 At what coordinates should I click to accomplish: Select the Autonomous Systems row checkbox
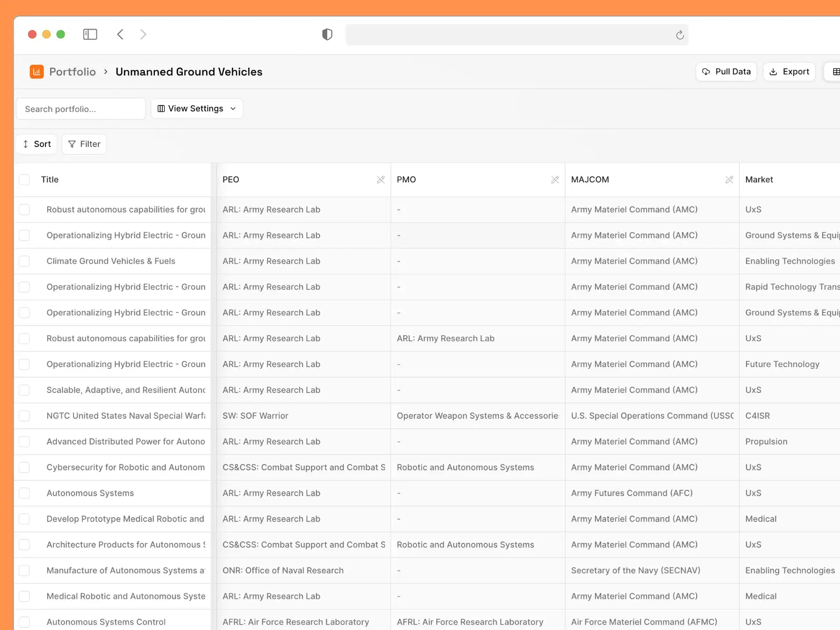pyautogui.click(x=24, y=493)
